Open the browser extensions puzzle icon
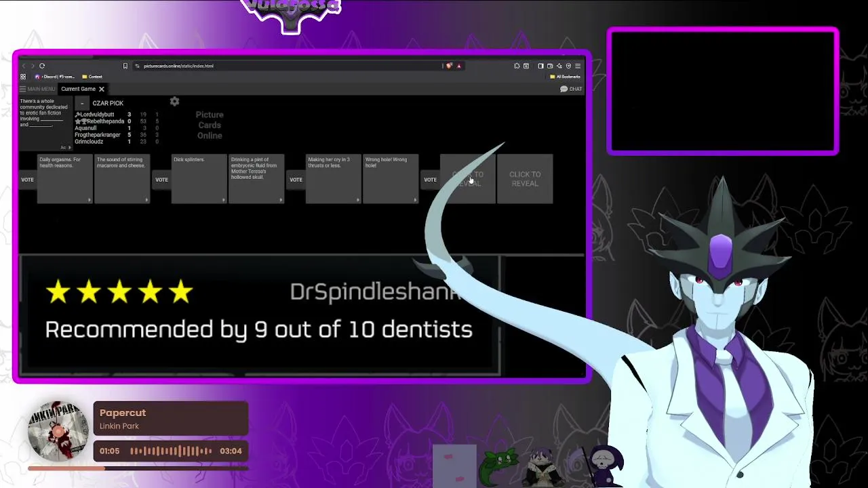Image resolution: width=868 pixels, height=488 pixels. 517,66
